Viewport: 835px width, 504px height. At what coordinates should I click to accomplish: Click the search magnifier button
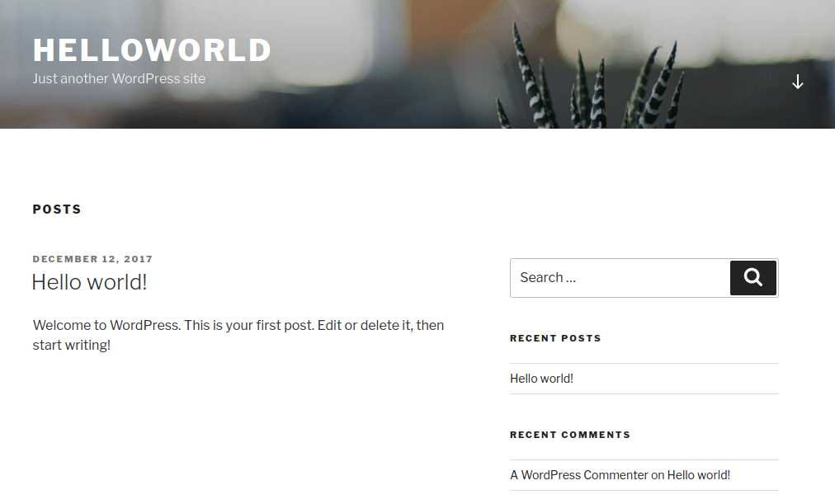point(753,278)
